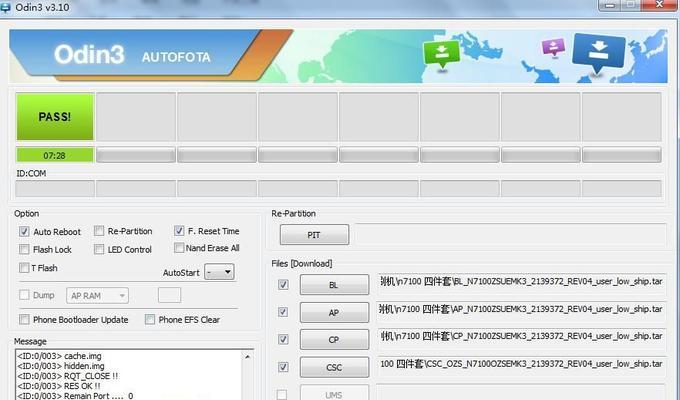The height and width of the screenshot is (400, 680).
Task: Click the UMS file button
Action: (x=334, y=393)
